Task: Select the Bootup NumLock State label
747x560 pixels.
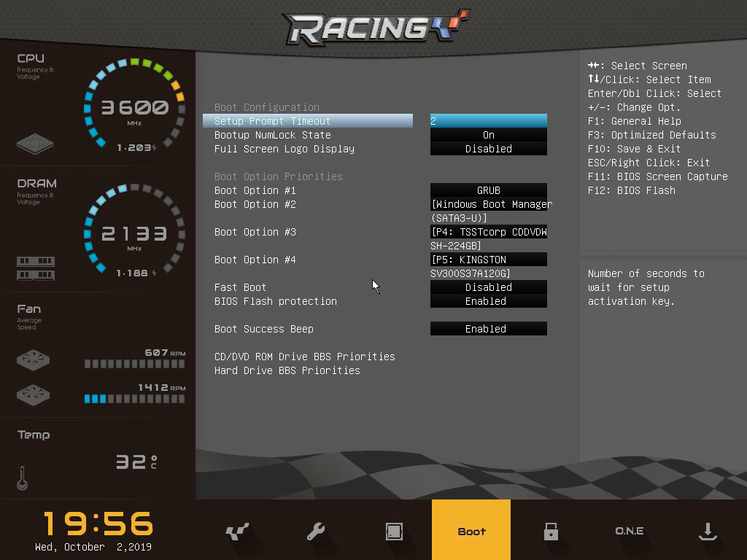Action: click(273, 135)
